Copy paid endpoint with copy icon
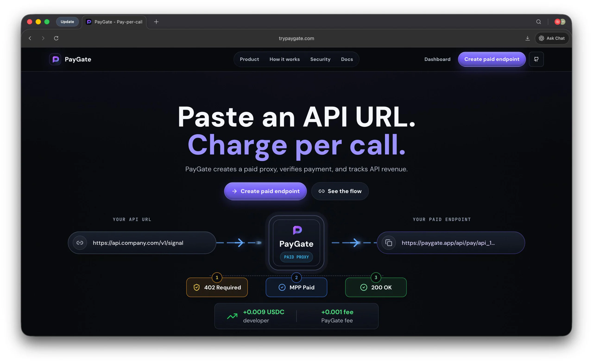This screenshot has height=364, width=593. tap(388, 243)
